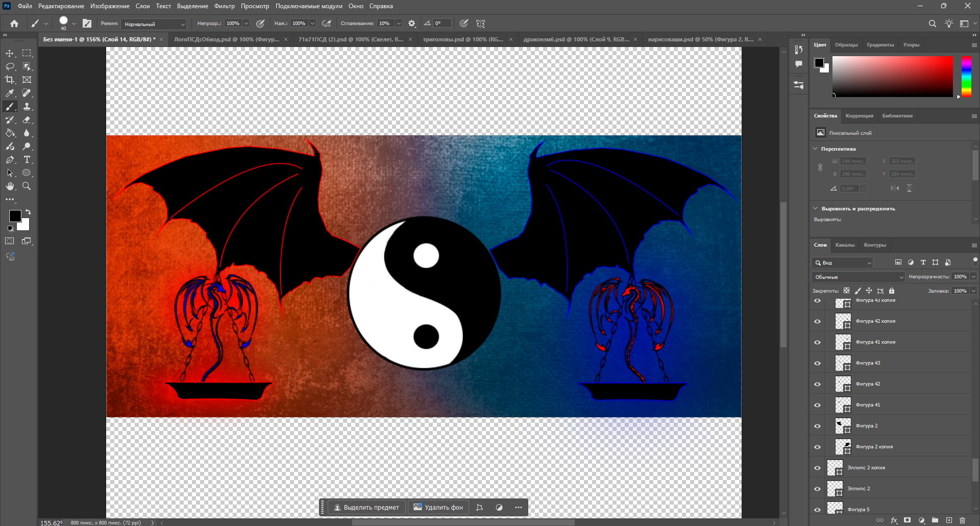
Task: Swap foreground and background colors
Action: (28, 212)
